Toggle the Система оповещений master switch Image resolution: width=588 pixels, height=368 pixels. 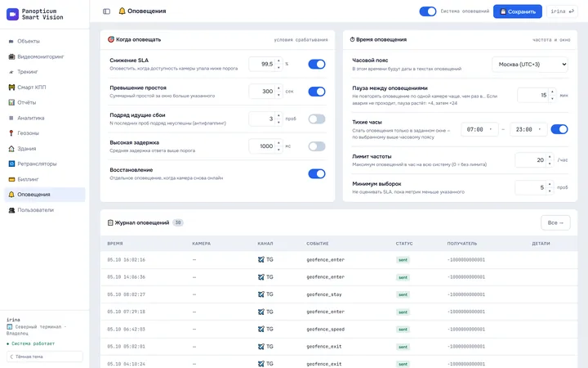pyautogui.click(x=428, y=11)
